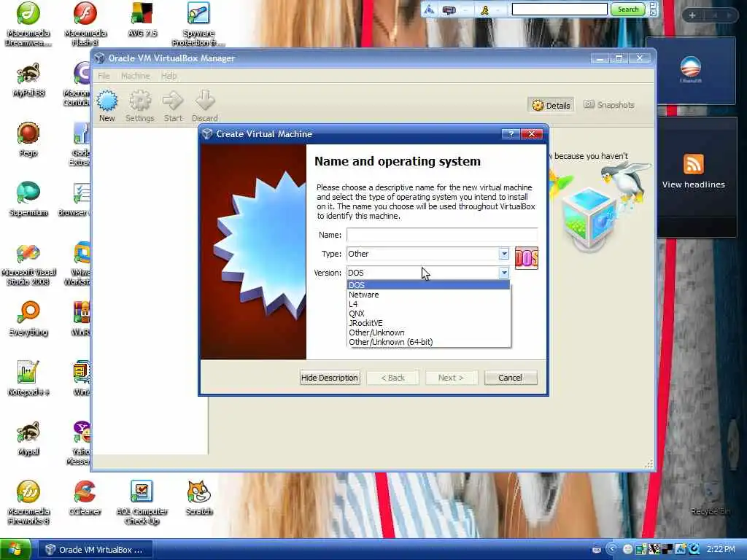747x560 pixels.
Task: Click the Hide Description button
Action: [329, 378]
